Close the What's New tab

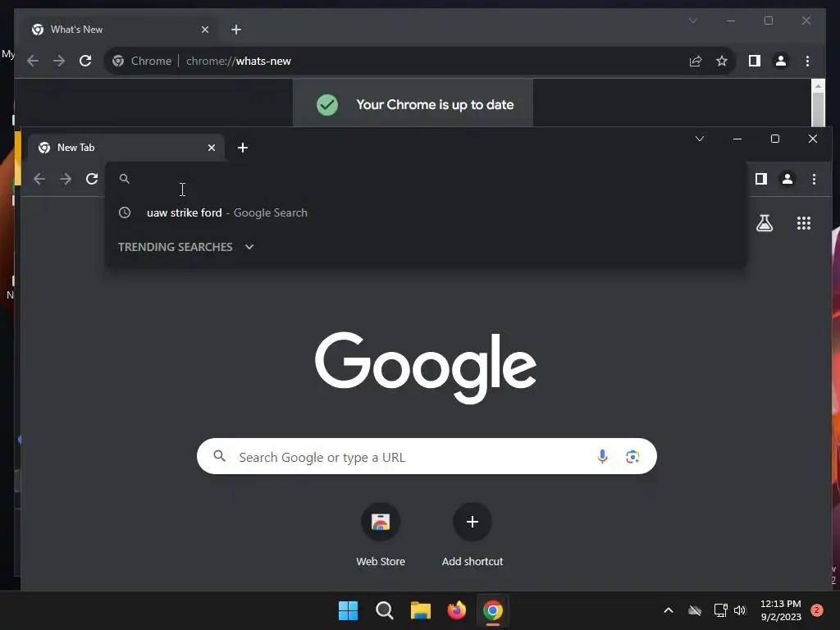point(204,30)
